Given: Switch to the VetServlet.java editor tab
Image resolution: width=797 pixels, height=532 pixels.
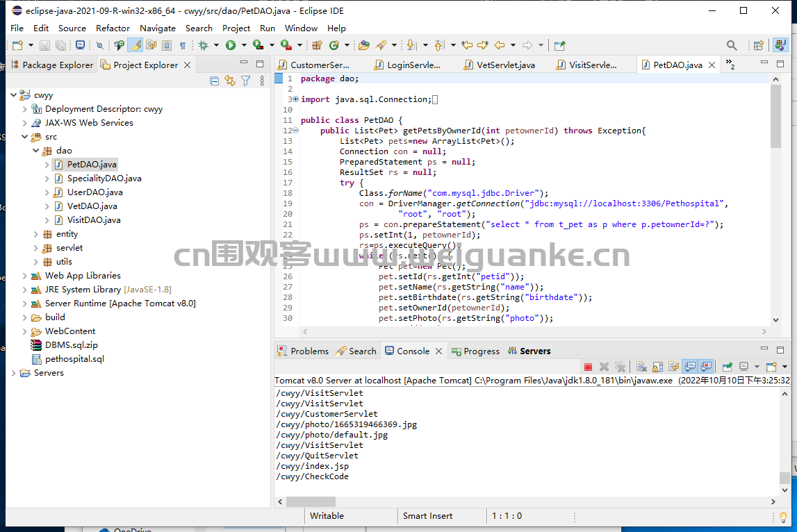Looking at the screenshot, I should (x=500, y=65).
